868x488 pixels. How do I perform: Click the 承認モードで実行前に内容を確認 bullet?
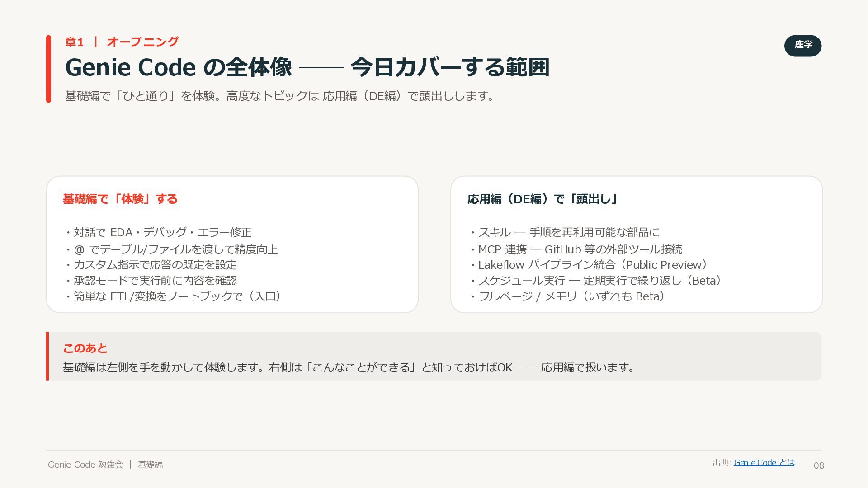(150, 281)
